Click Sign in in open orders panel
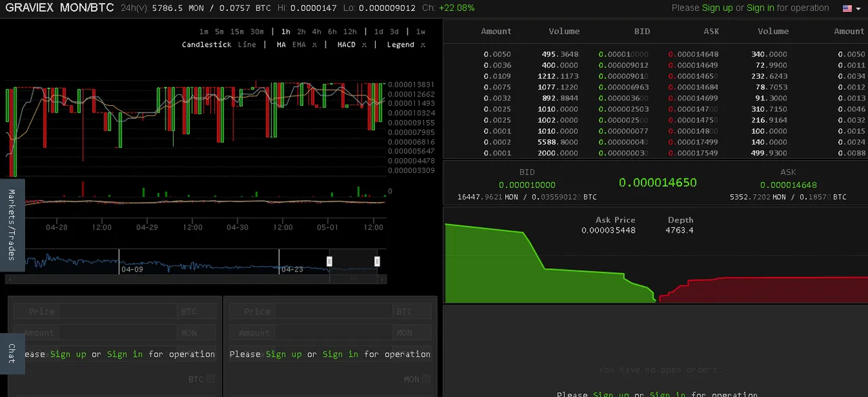This screenshot has height=397, width=868. (x=668, y=394)
